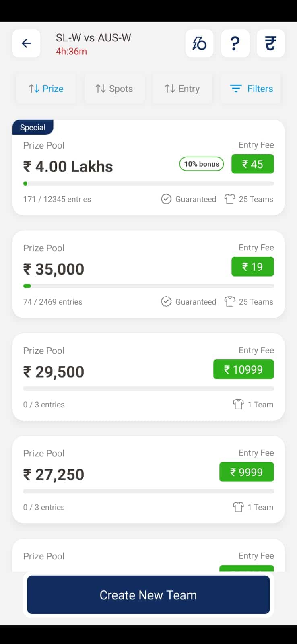Tap the jersey icon on ₹29,500 contest

tap(238, 404)
